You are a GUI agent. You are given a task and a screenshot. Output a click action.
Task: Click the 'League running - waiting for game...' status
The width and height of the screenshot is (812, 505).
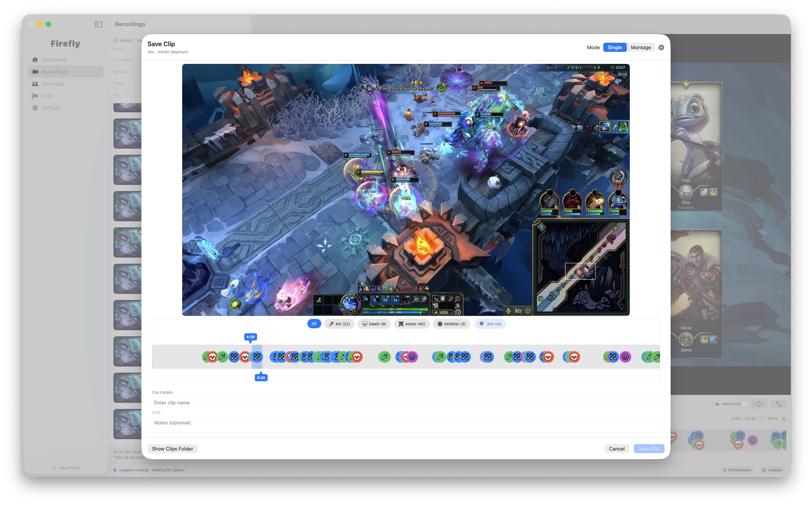150,470
